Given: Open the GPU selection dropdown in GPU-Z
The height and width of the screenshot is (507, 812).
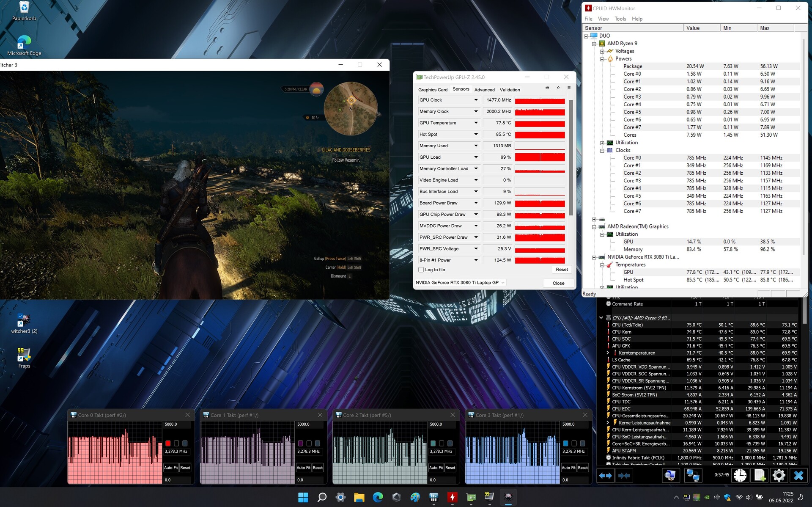Looking at the screenshot, I should (503, 283).
